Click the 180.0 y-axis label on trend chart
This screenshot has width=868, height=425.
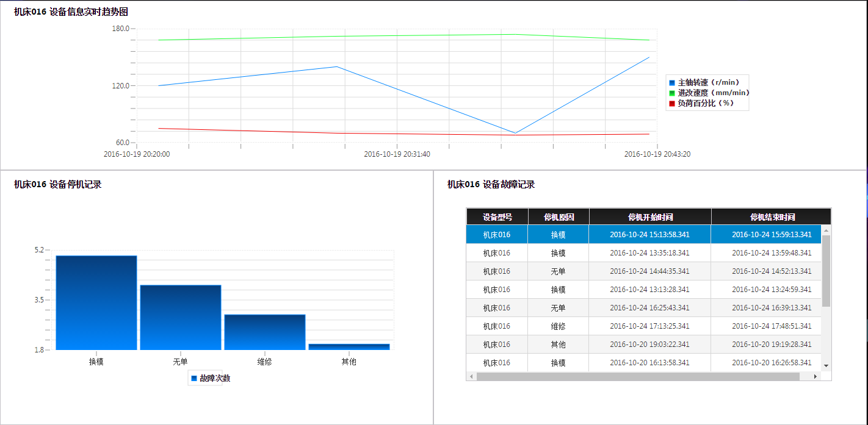point(120,29)
